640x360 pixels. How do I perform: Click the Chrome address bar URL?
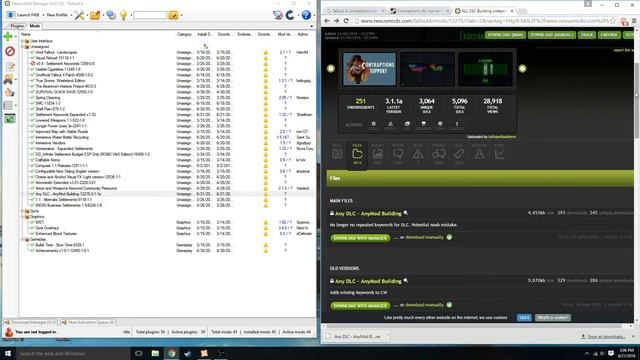pos(484,21)
